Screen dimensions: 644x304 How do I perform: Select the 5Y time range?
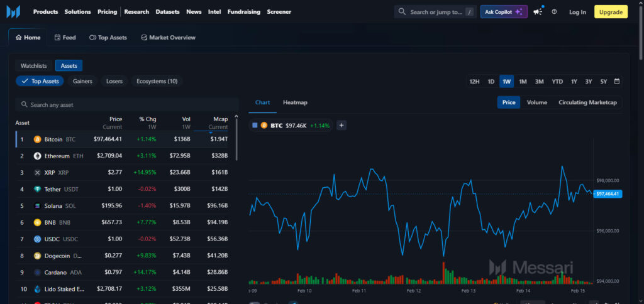(x=603, y=81)
